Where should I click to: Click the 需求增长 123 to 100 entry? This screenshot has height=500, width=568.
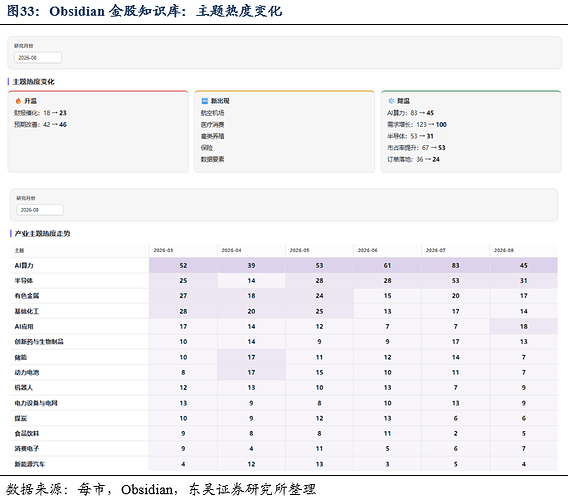click(x=417, y=125)
